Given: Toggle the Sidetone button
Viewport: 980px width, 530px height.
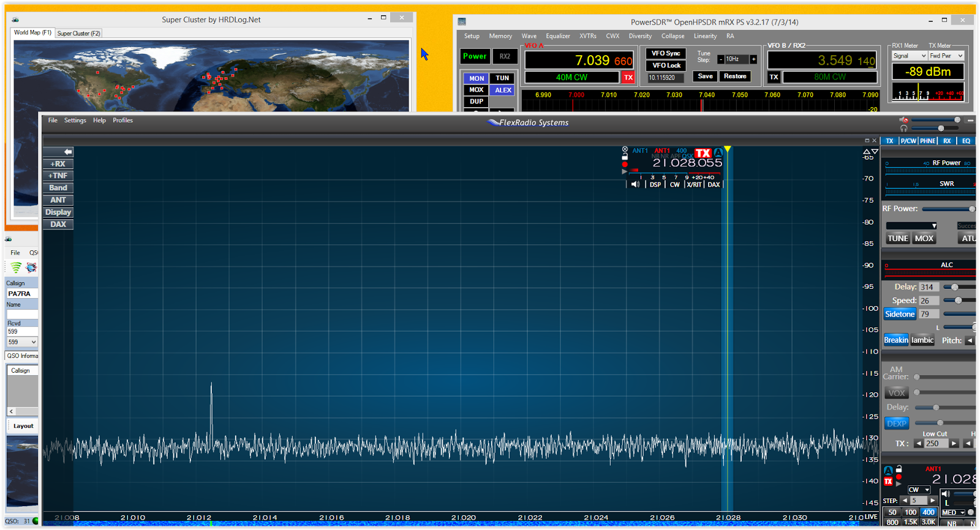Looking at the screenshot, I should 900,314.
